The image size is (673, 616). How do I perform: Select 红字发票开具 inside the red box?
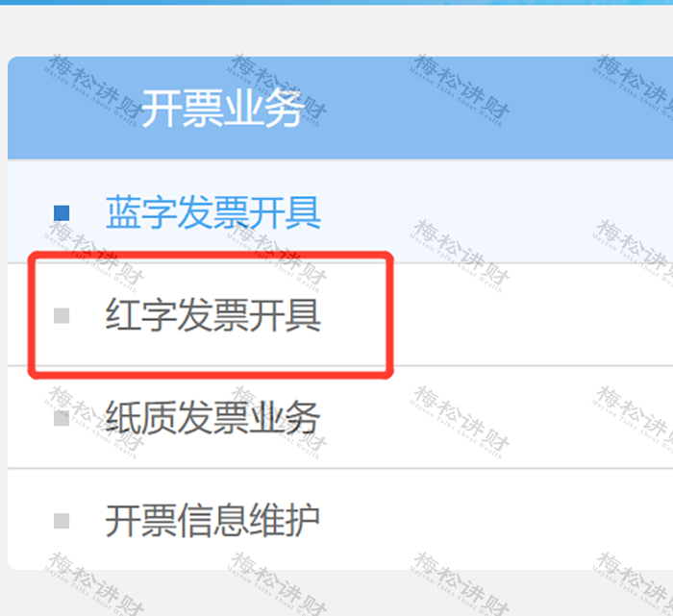pyautogui.click(x=213, y=315)
